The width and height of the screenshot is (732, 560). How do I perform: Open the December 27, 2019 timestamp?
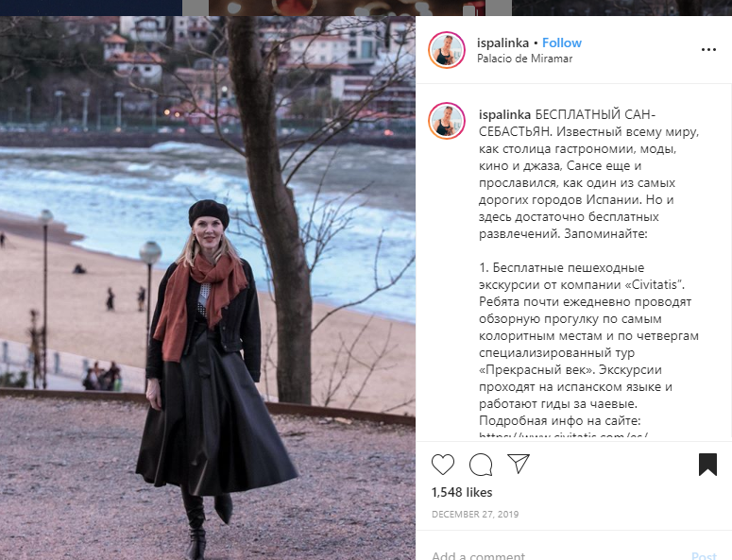475,515
